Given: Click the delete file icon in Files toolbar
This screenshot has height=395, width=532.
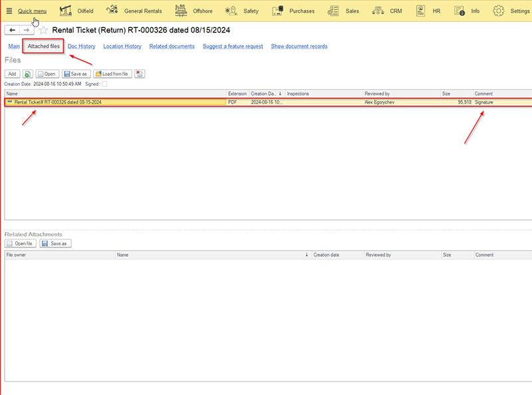Looking at the screenshot, I should click(x=140, y=74).
